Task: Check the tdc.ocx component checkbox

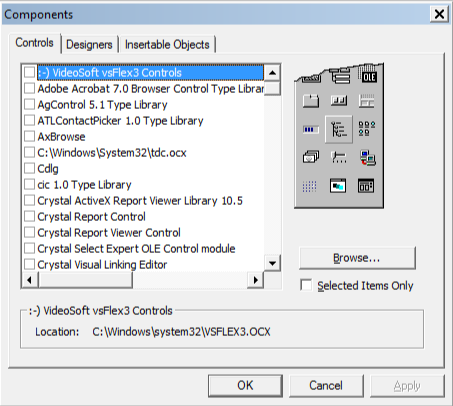Action: pyautogui.click(x=30, y=152)
